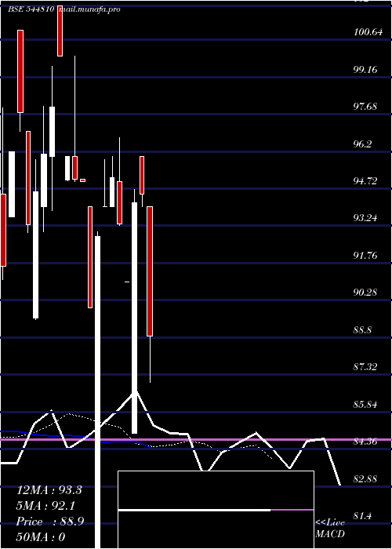This screenshot has width=392, height=549.
Task: Click the 91.76 price axis label
Action: pos(365,255)
